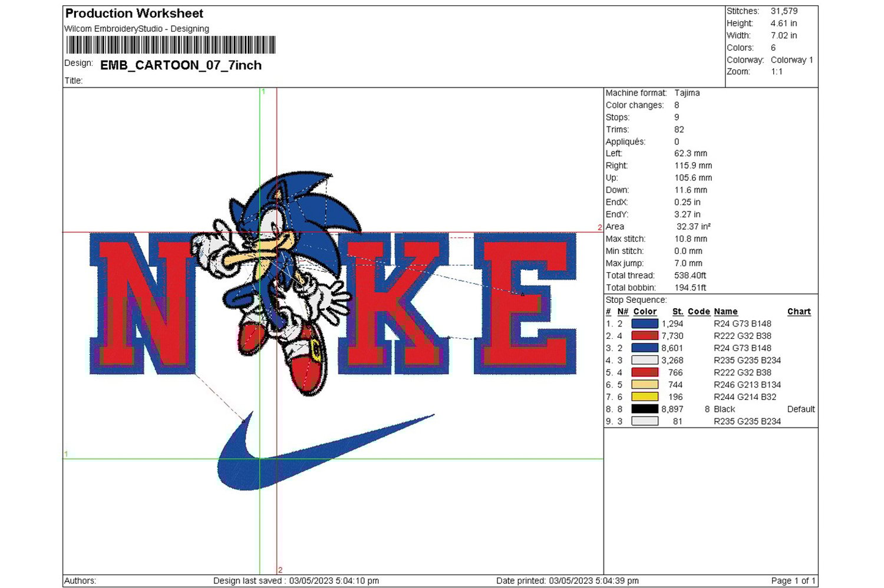The height and width of the screenshot is (588, 884).
Task: Choose the tan swatch beside 744 stitches
Action: coord(645,385)
